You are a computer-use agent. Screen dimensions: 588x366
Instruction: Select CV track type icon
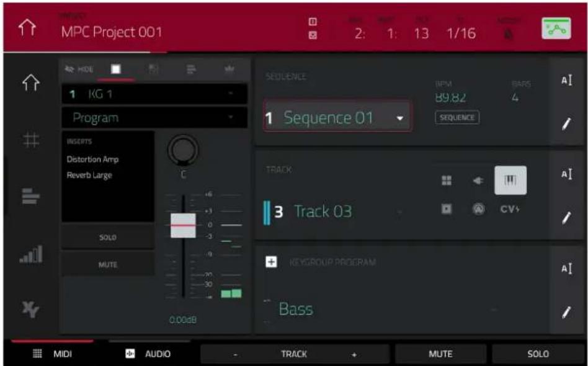510,209
